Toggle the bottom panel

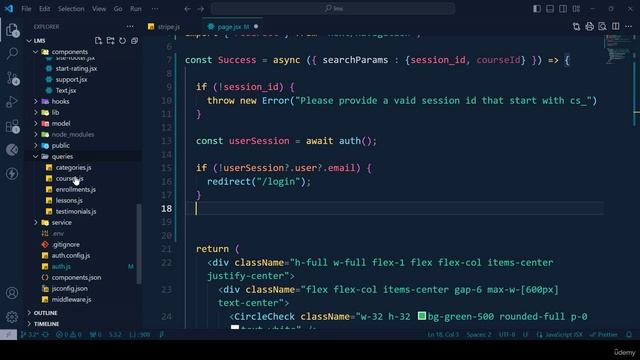pyautogui.click(x=550, y=9)
